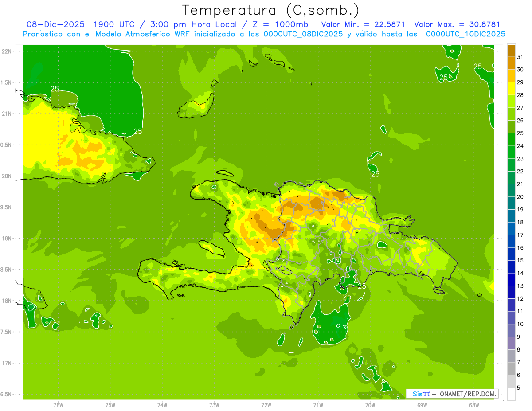Click the "9.5N" latitude axis label
This screenshot has height=411, width=532.
pos(7,207)
